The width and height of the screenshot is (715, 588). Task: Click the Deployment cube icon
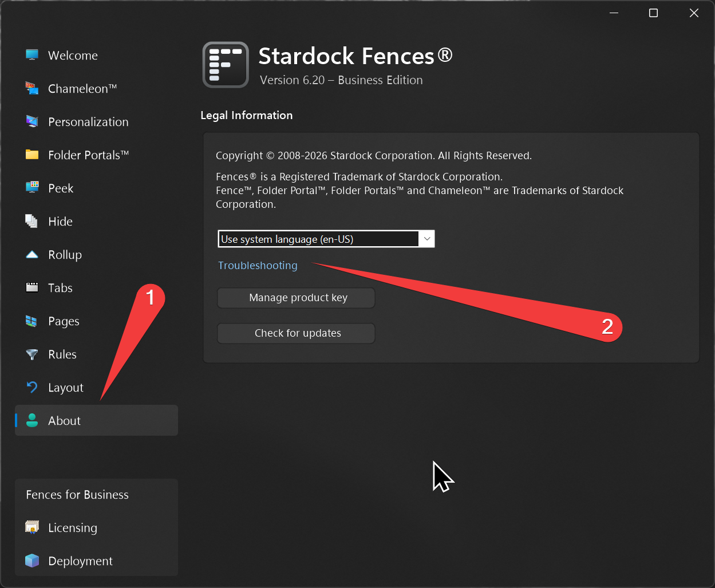32,561
